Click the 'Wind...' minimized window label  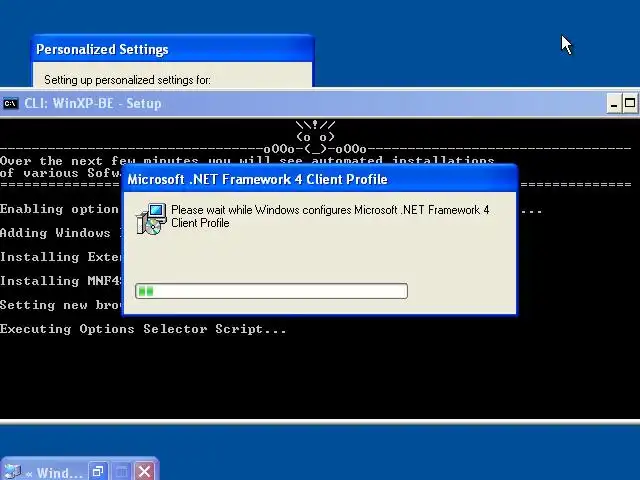click(60, 473)
